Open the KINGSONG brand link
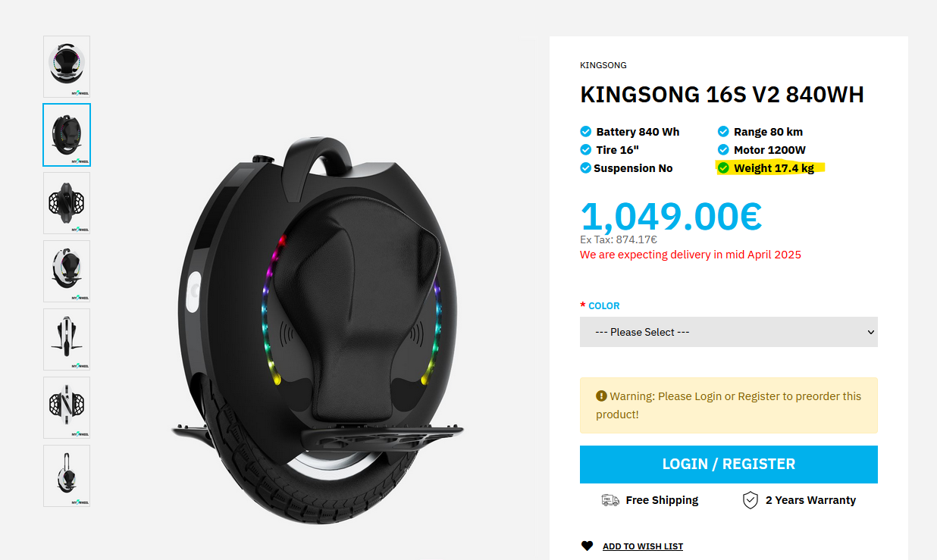Viewport: 937px width, 560px height. coord(603,65)
